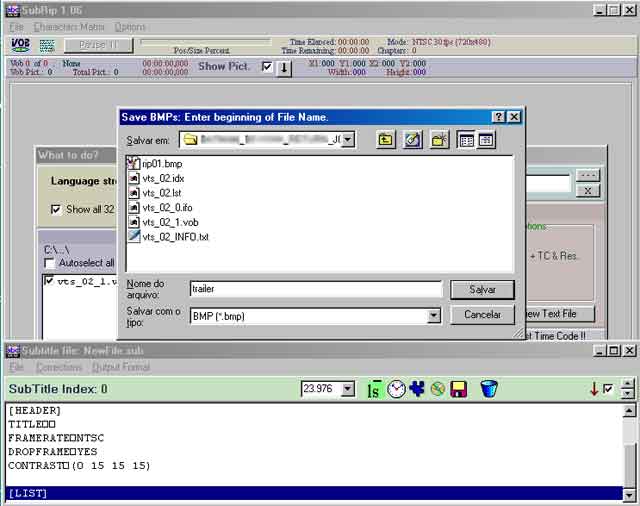The height and width of the screenshot is (506, 640).
Task: Click the FRAMERATE NTSC line
Action: [56, 438]
